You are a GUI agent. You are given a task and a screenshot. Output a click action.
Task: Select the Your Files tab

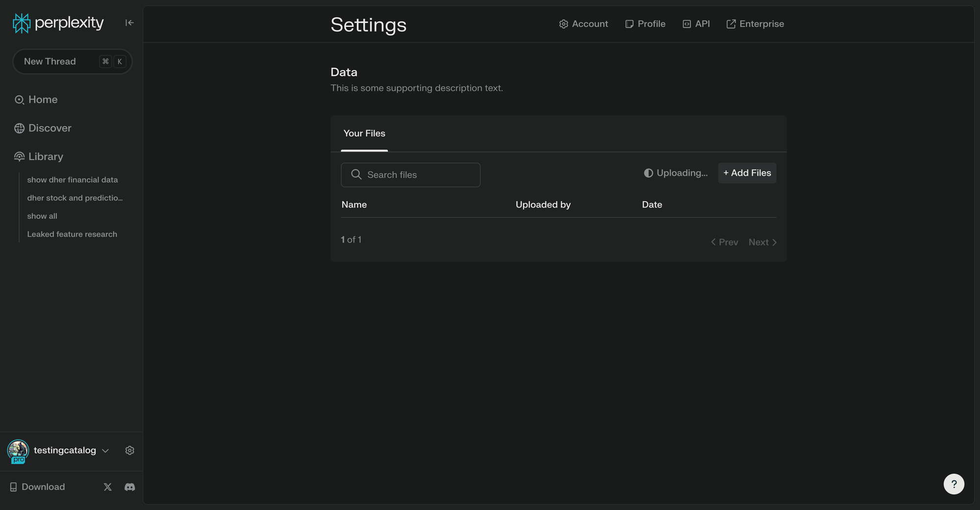pyautogui.click(x=364, y=133)
